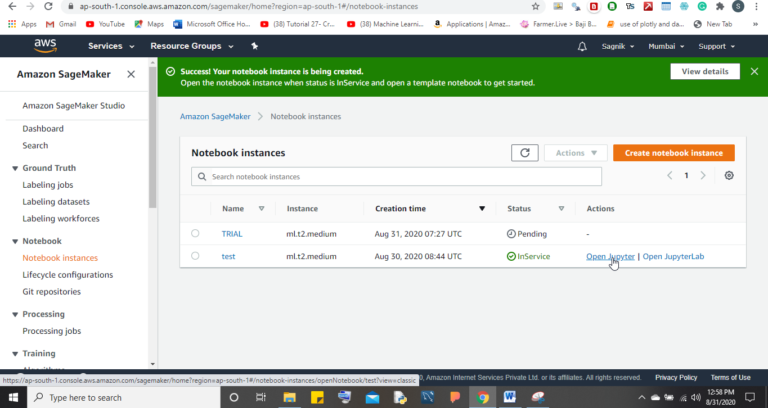Open Sticky Notes from the taskbar
The image size is (768, 408).
tap(317, 397)
